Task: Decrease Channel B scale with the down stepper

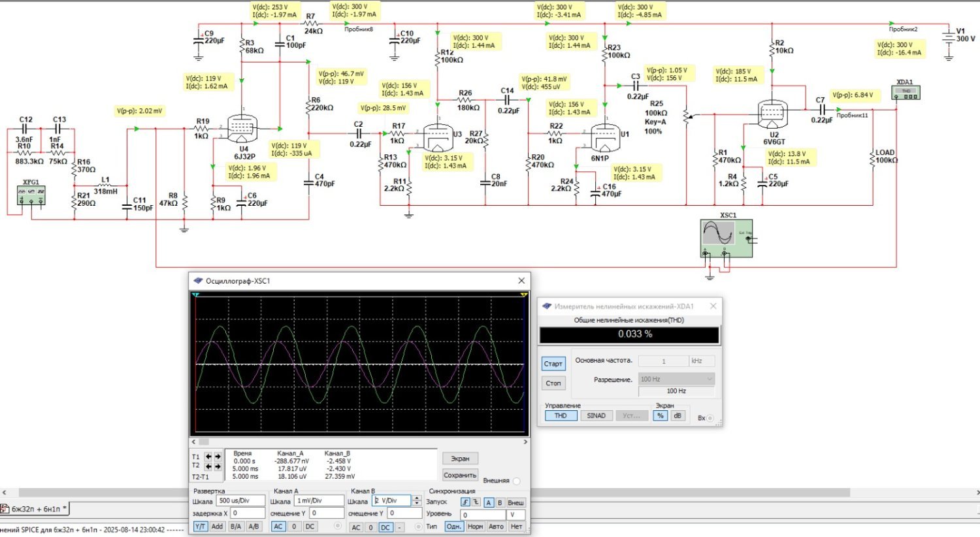Action: click(x=417, y=504)
